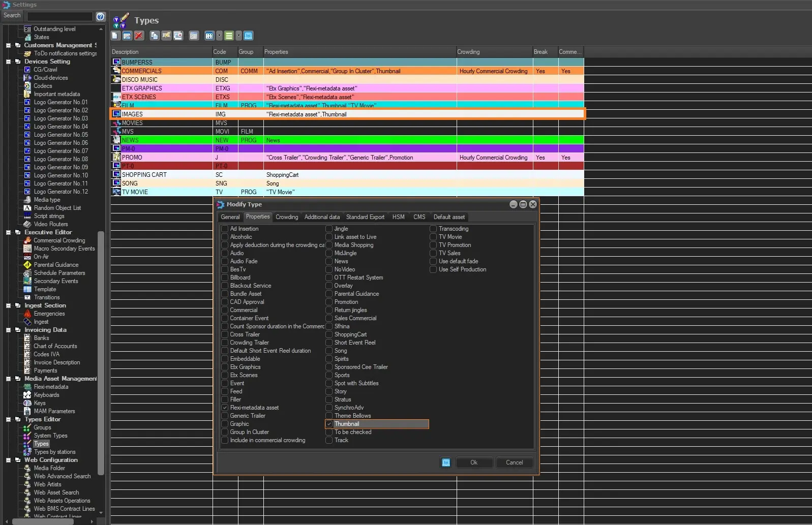This screenshot has height=525, width=812.
Task: Click Cancel in the Modify Type dialog
Action: click(514, 462)
